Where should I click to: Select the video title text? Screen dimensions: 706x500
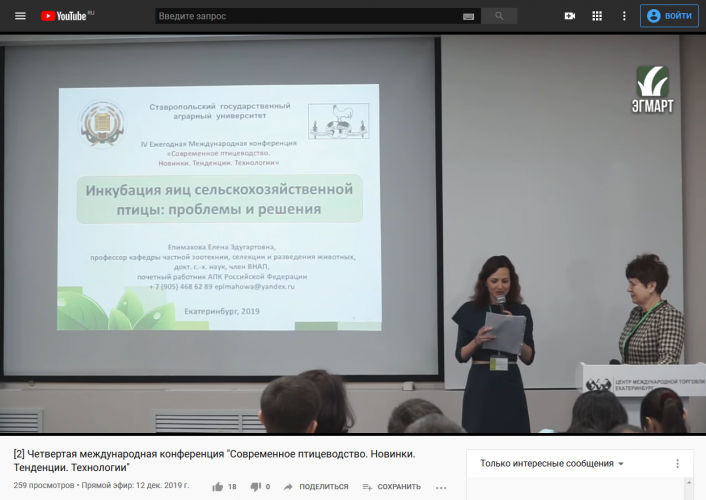pyautogui.click(x=214, y=460)
